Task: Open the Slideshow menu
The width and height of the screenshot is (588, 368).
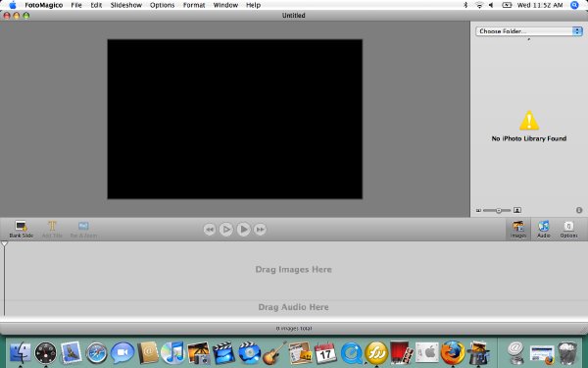Action: 126,5
